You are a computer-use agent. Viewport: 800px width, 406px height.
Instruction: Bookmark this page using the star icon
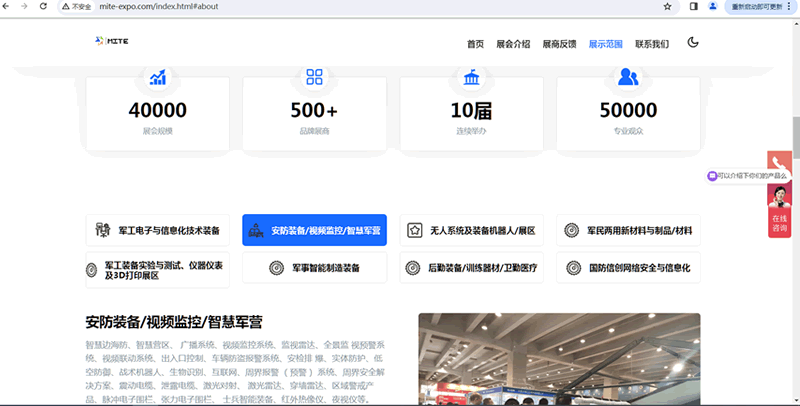(667, 6)
